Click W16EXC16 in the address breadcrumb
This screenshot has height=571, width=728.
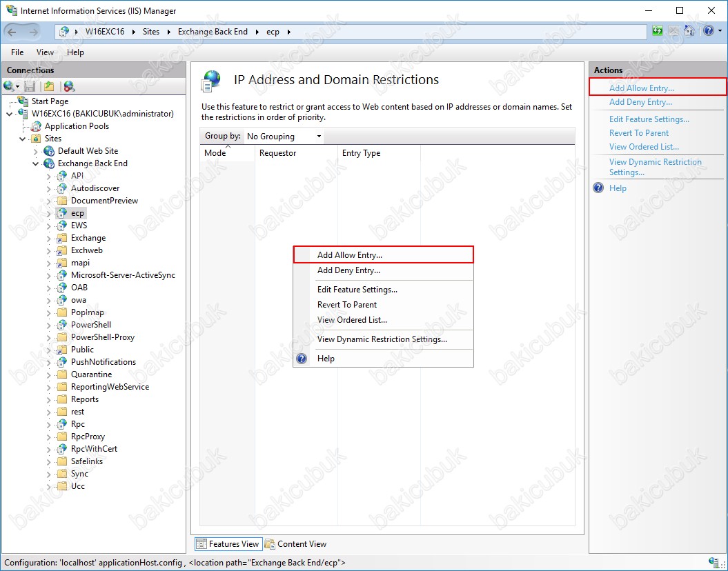click(105, 32)
